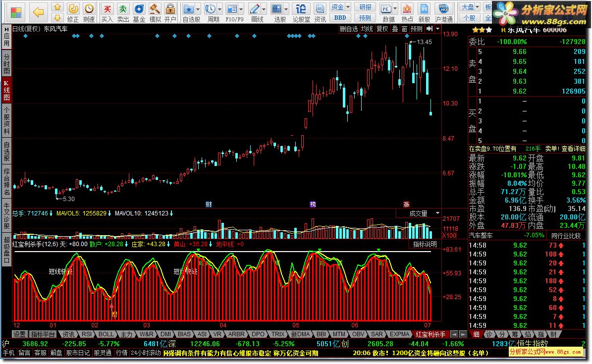Toggle 窗 window layout option
The height and width of the screenshot is (364, 592).
(404, 29)
